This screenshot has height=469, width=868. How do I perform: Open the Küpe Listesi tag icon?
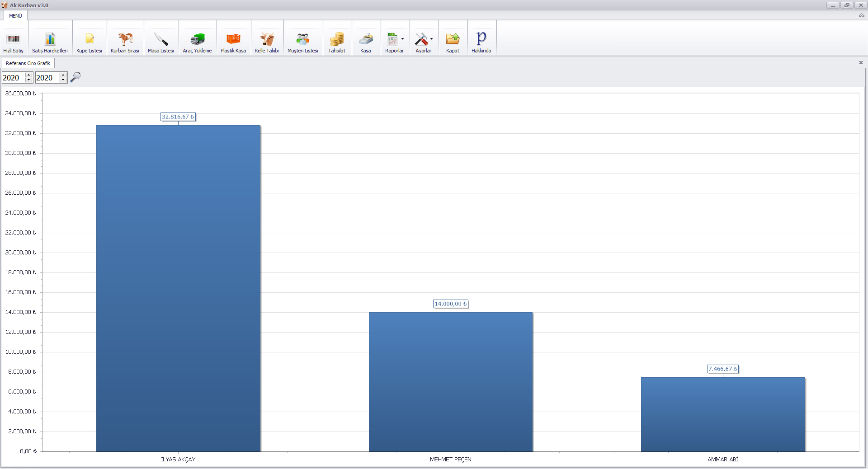tap(89, 40)
